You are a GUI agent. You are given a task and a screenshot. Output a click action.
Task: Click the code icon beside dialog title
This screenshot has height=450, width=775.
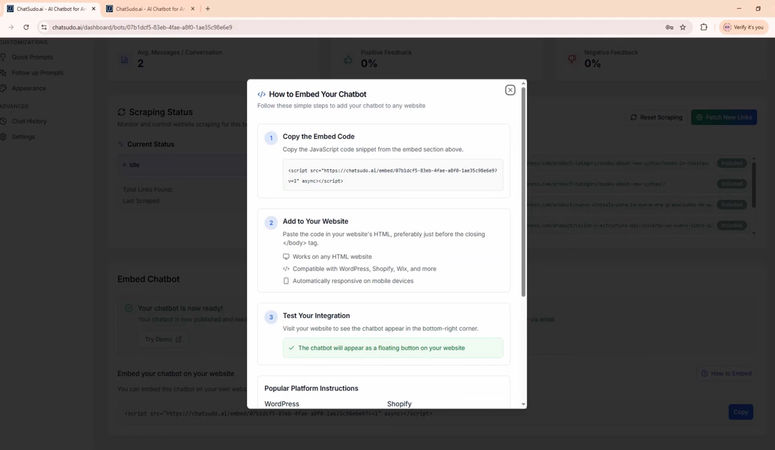pyautogui.click(x=261, y=94)
